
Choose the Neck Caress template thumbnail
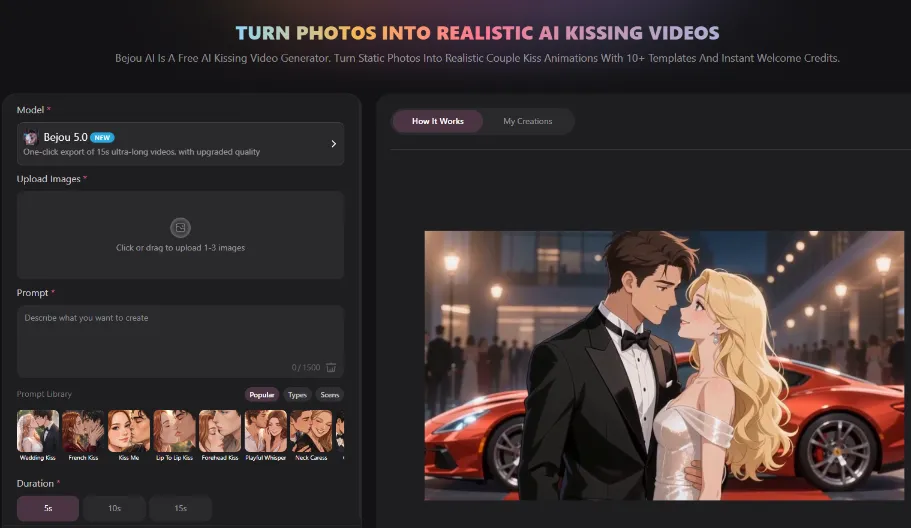point(311,431)
